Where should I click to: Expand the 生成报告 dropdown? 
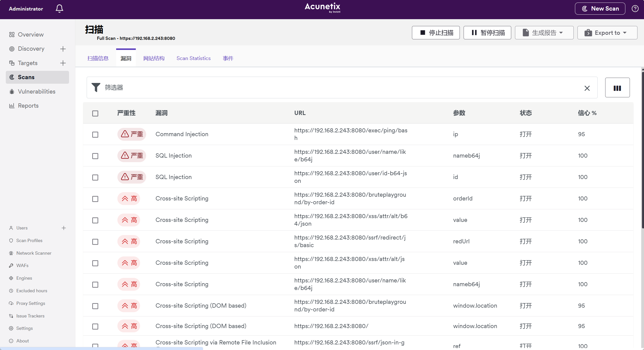click(544, 33)
